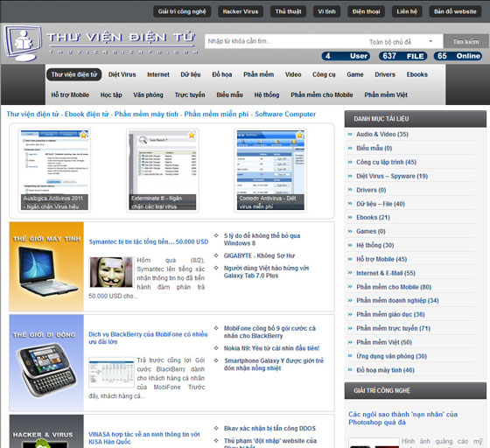Focus the keyword search input field
Screen dimensions: 490x448
[284, 41]
